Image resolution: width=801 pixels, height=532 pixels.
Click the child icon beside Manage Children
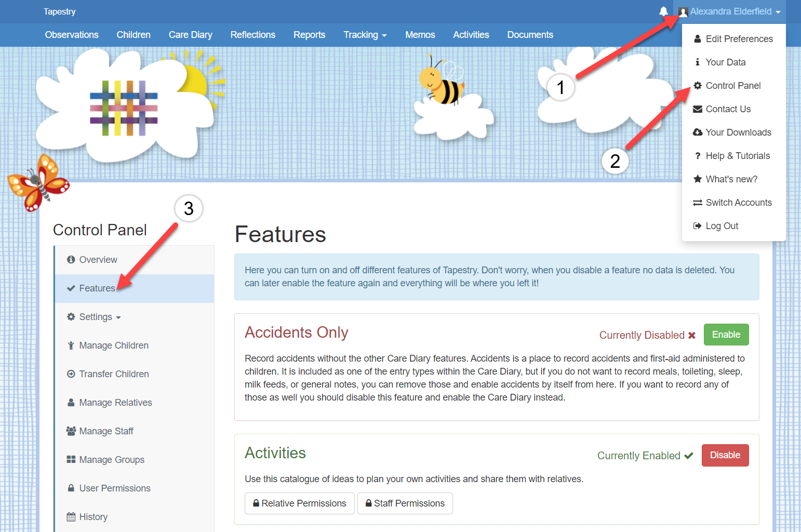71,345
